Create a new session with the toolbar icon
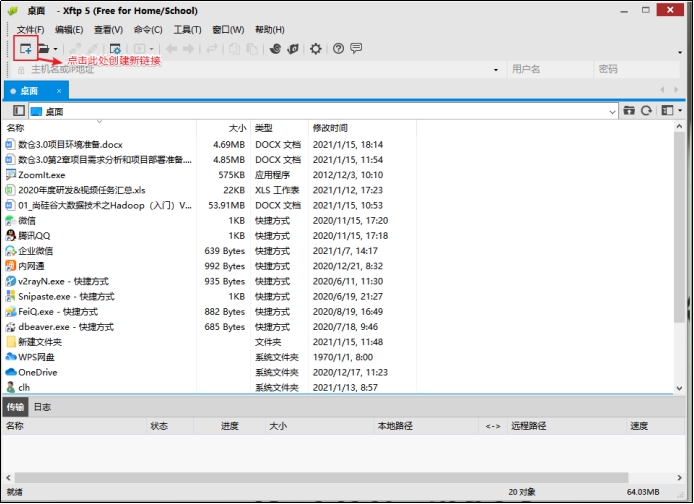This screenshot has height=504, width=694. click(26, 49)
